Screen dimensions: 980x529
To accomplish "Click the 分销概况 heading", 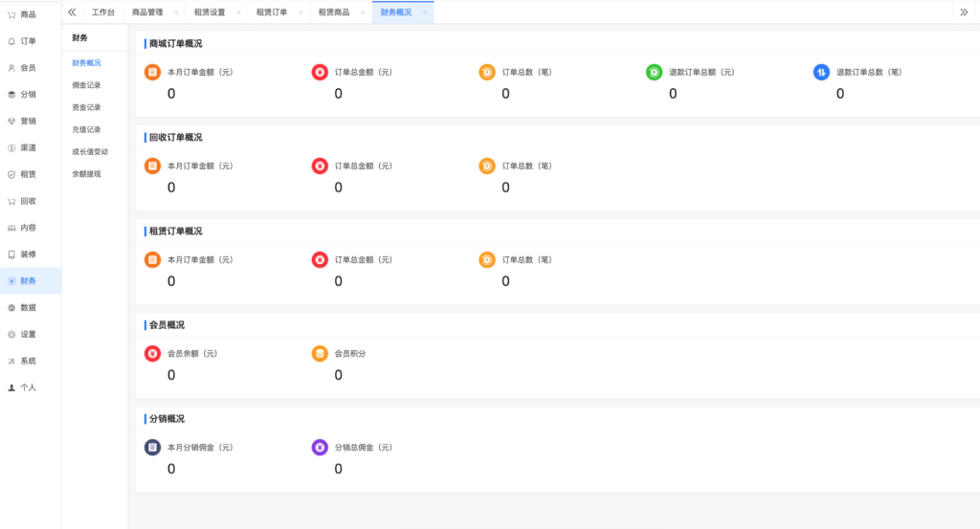I will click(x=167, y=418).
